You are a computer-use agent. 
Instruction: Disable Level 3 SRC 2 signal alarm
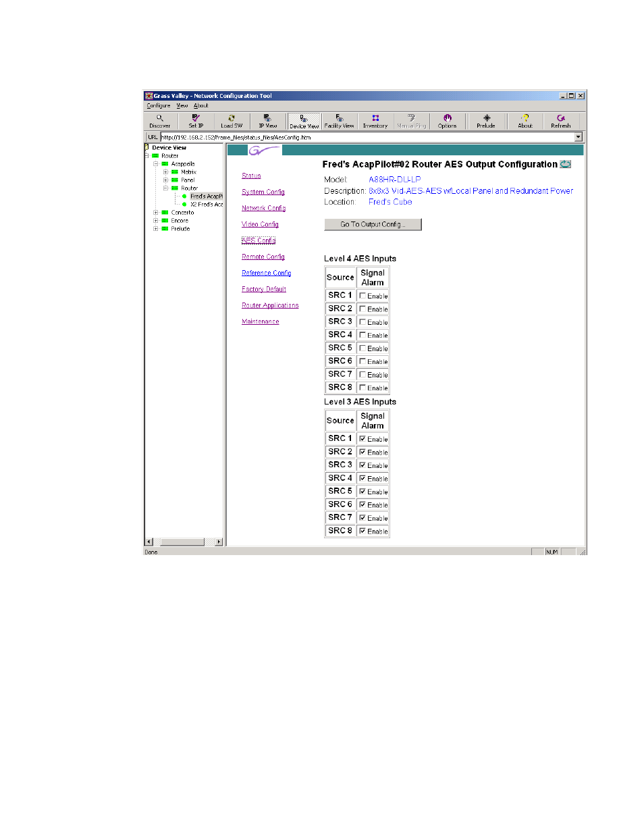tap(363, 452)
